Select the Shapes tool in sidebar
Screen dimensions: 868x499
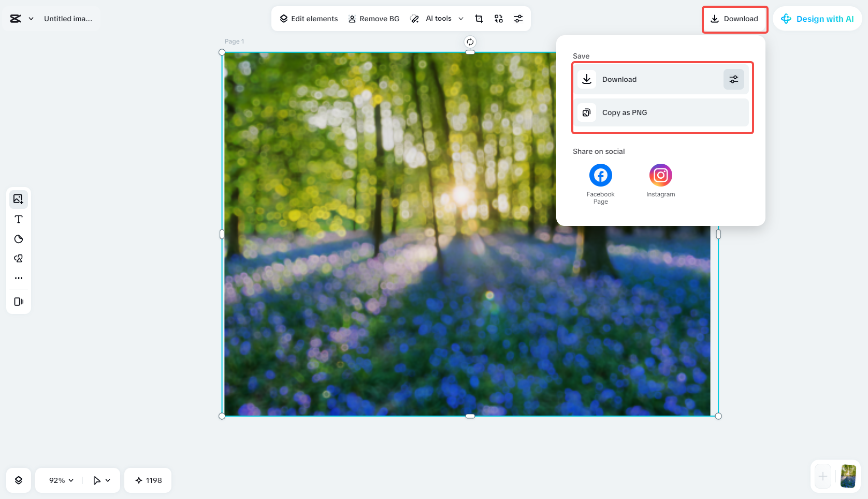[x=19, y=259]
